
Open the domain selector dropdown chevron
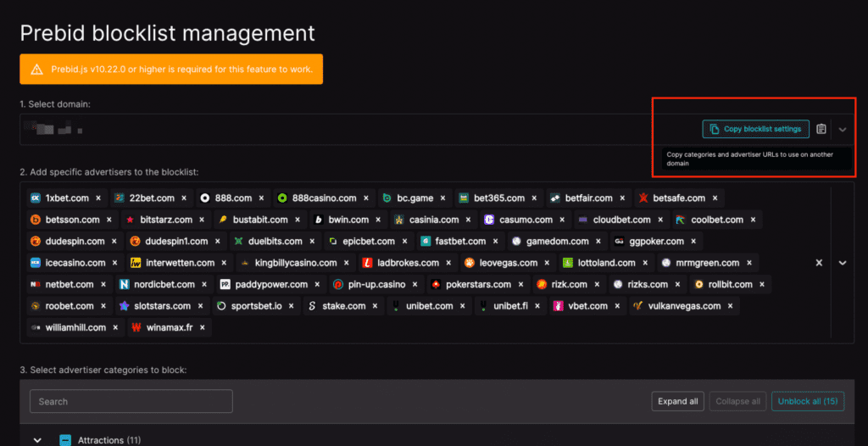[x=843, y=130]
